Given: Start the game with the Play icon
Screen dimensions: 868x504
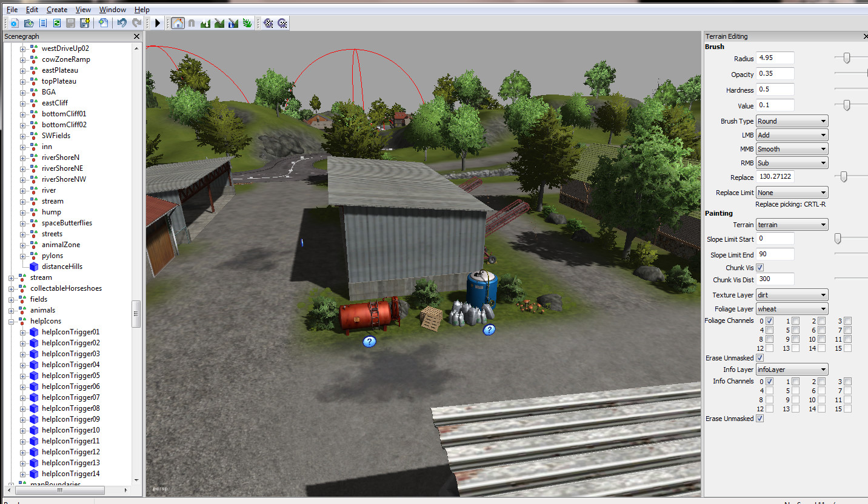Looking at the screenshot, I should 158,23.
